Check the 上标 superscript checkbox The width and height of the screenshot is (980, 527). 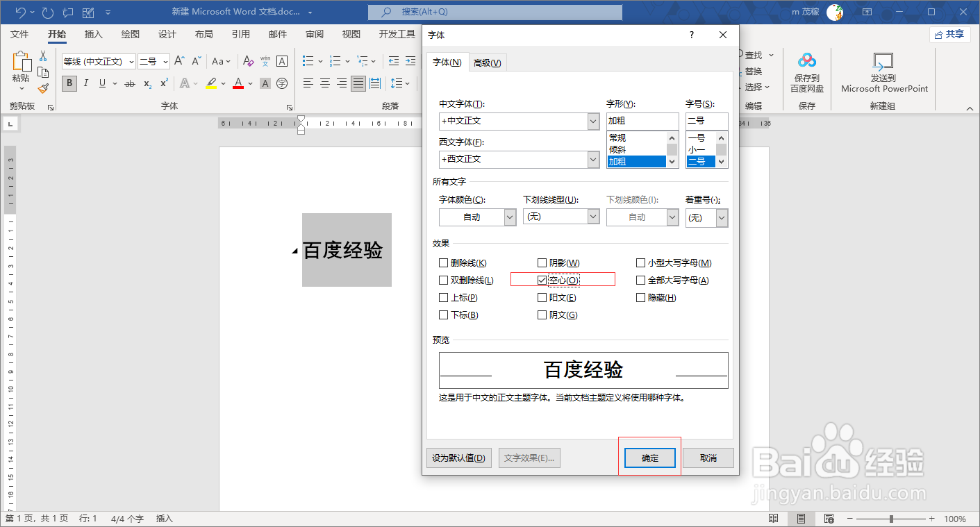click(443, 298)
